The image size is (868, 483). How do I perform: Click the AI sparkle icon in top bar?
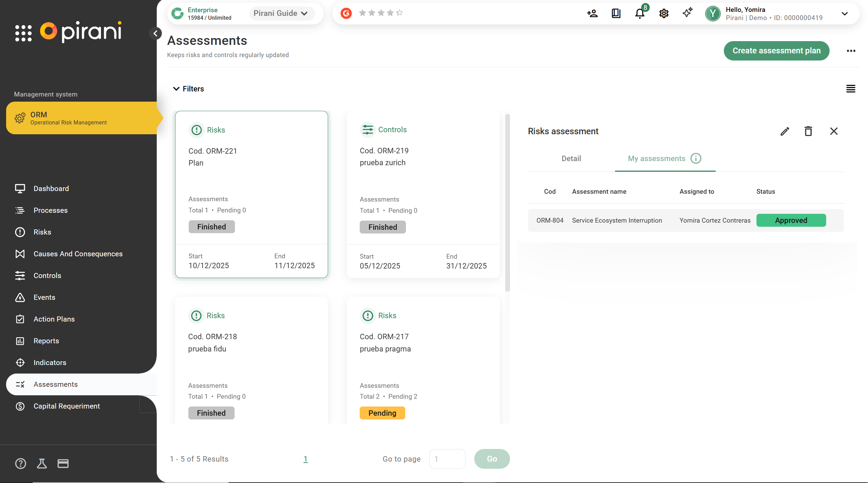point(687,13)
